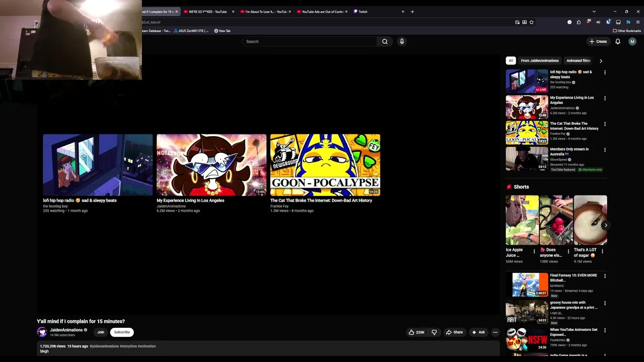Open options for Ice Apple Juice short
Viewport: 644px width, 362px height.
tap(534, 251)
